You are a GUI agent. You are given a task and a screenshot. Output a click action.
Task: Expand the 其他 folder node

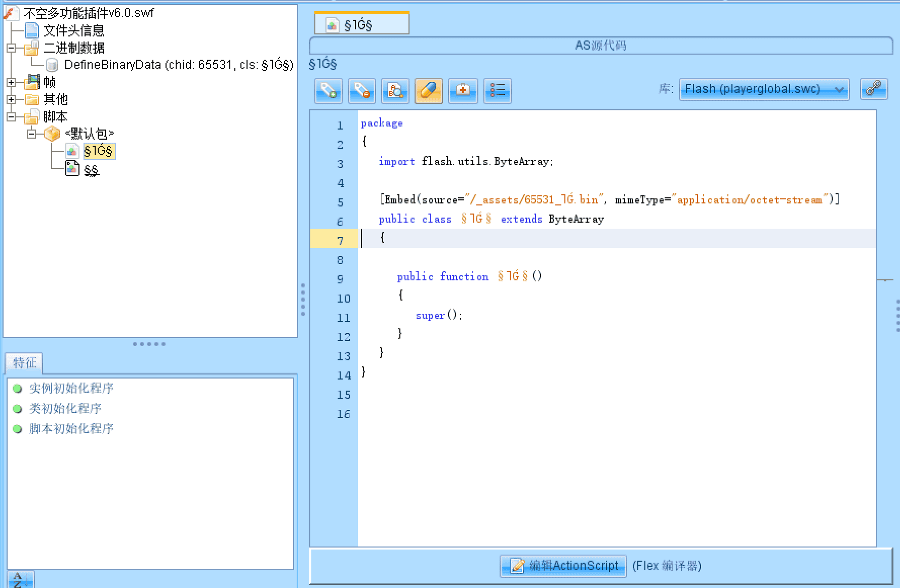(x=11, y=100)
